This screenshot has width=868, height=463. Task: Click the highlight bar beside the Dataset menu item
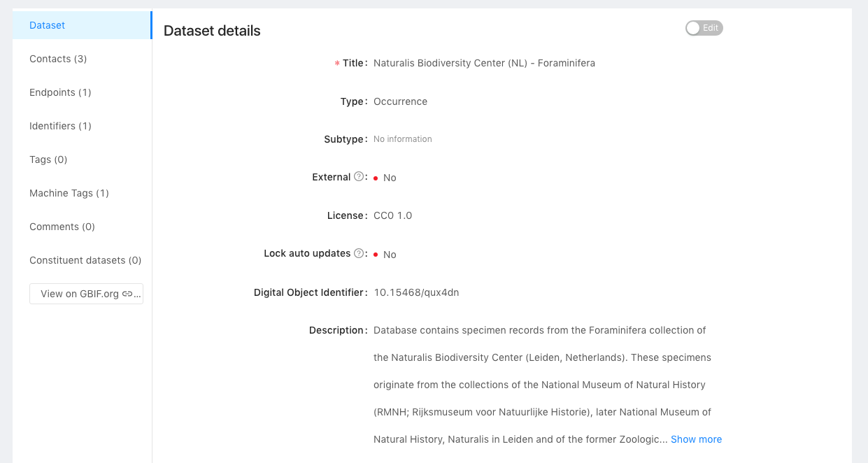point(150,25)
